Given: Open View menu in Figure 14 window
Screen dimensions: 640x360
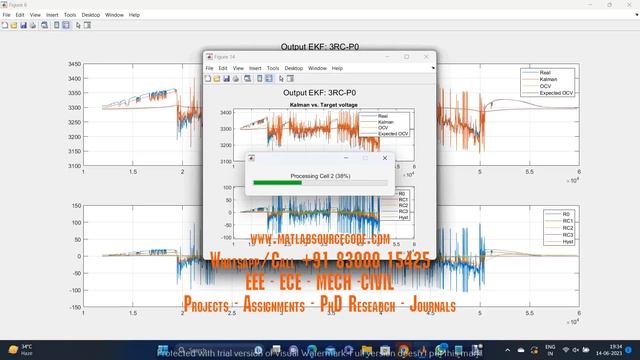Looking at the screenshot, I should [238, 68].
